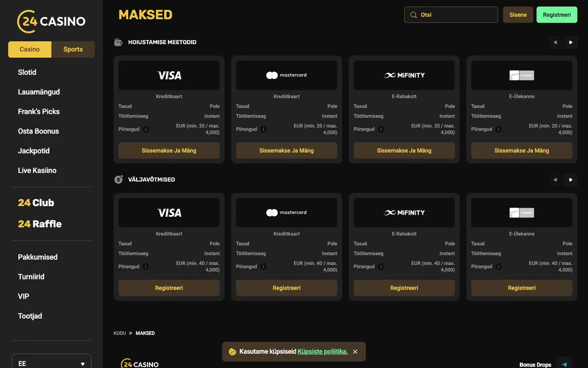Click the E-Ülekanne logo in withdrawals
Screen dimensions: 588x368
(522, 212)
